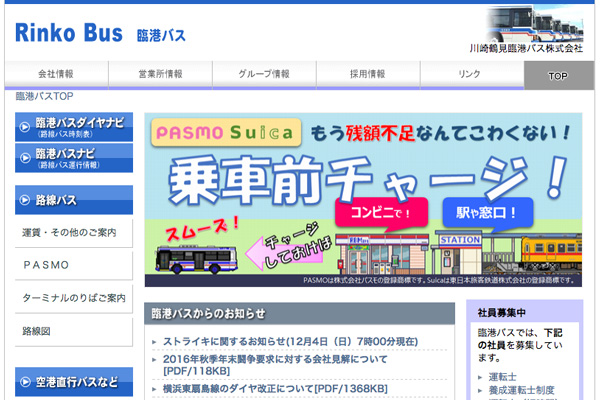The width and height of the screenshot is (600, 400).
Task: Open 臨港バスダイヤナビ timetable button
Action: point(74,127)
